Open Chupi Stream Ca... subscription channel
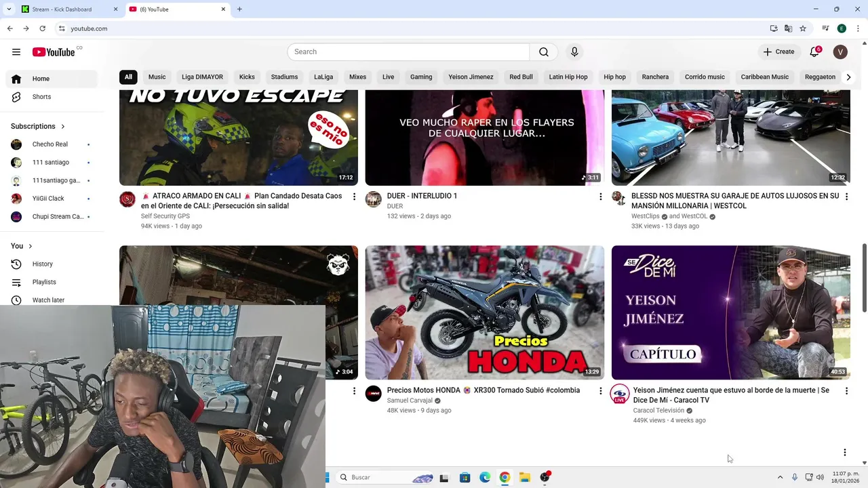 point(52,217)
